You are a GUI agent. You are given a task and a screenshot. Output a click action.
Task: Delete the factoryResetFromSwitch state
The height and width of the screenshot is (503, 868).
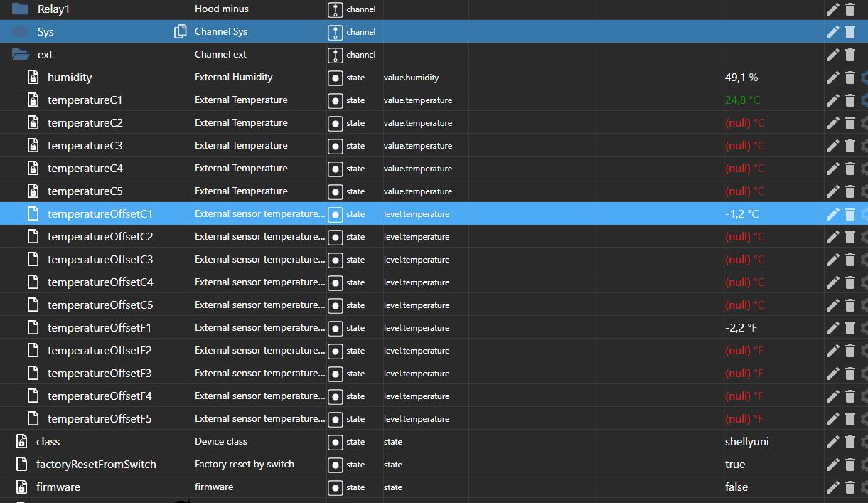[850, 465]
